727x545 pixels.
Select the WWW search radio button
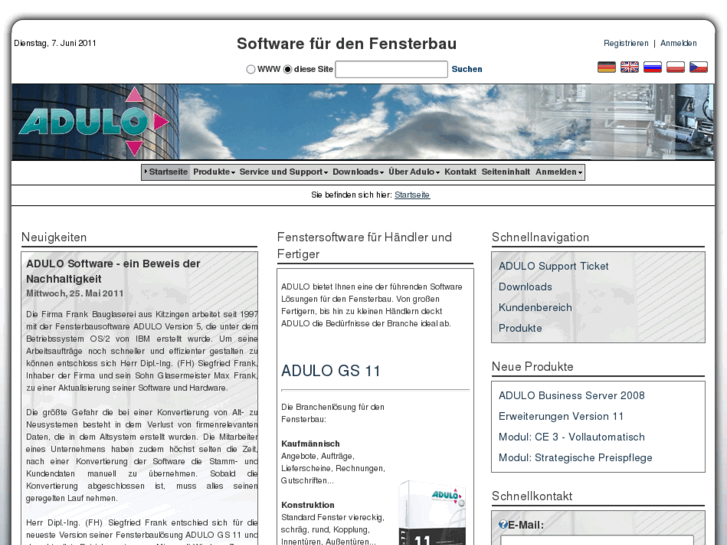point(250,69)
